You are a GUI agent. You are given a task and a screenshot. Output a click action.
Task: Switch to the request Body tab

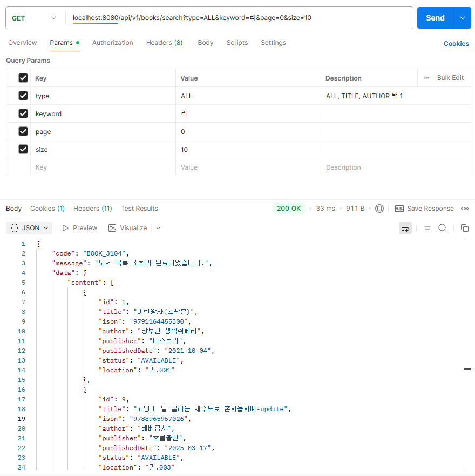pyautogui.click(x=205, y=43)
